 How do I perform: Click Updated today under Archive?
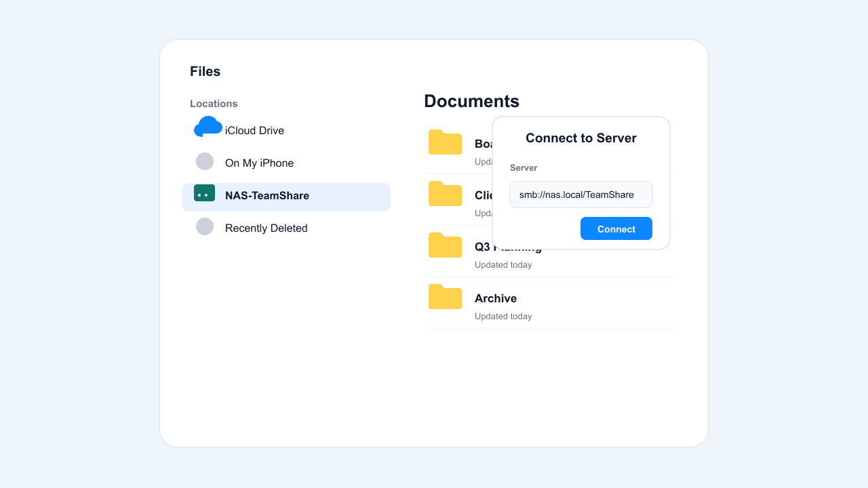pyautogui.click(x=503, y=317)
